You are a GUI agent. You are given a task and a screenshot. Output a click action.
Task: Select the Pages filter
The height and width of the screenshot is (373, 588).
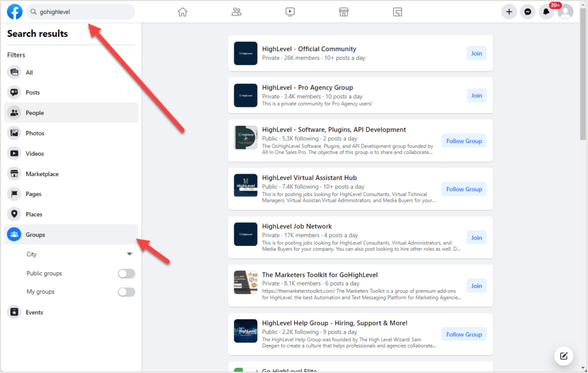tap(71, 194)
